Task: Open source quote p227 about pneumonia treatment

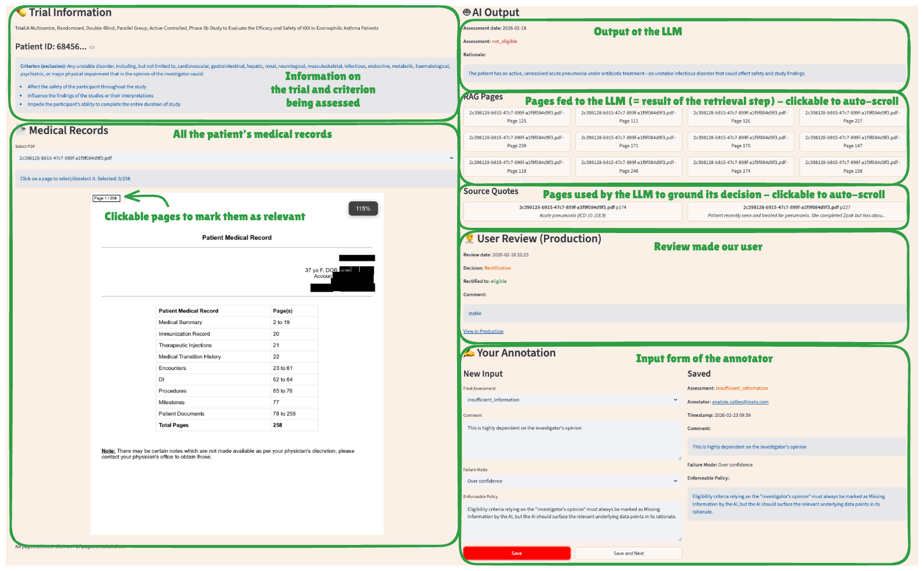Action: (x=797, y=211)
